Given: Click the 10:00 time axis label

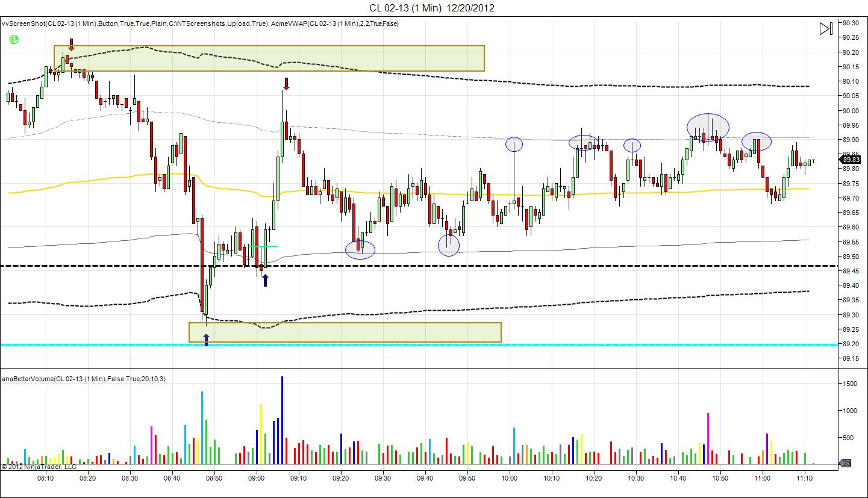Looking at the screenshot, I should [x=510, y=478].
